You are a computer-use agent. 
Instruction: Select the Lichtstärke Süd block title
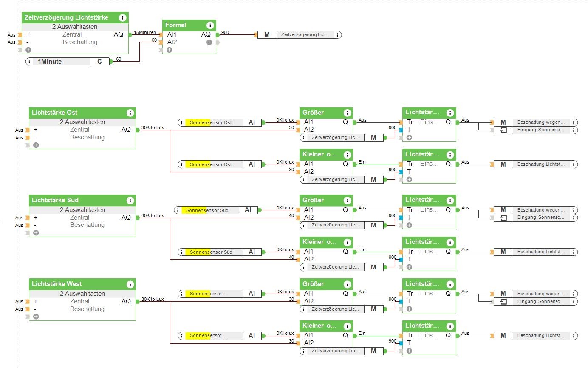point(55,201)
